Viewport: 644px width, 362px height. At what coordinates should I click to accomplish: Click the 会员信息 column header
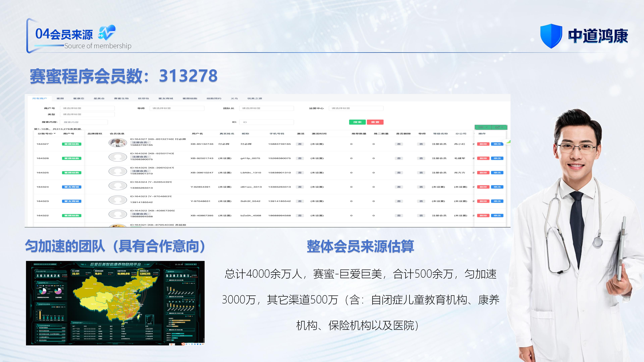coord(117,134)
